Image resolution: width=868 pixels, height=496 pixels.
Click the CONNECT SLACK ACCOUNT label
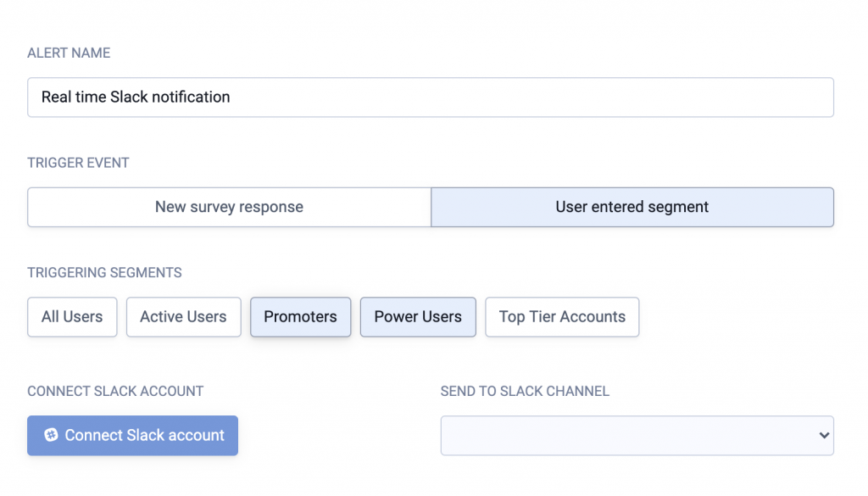(x=115, y=392)
